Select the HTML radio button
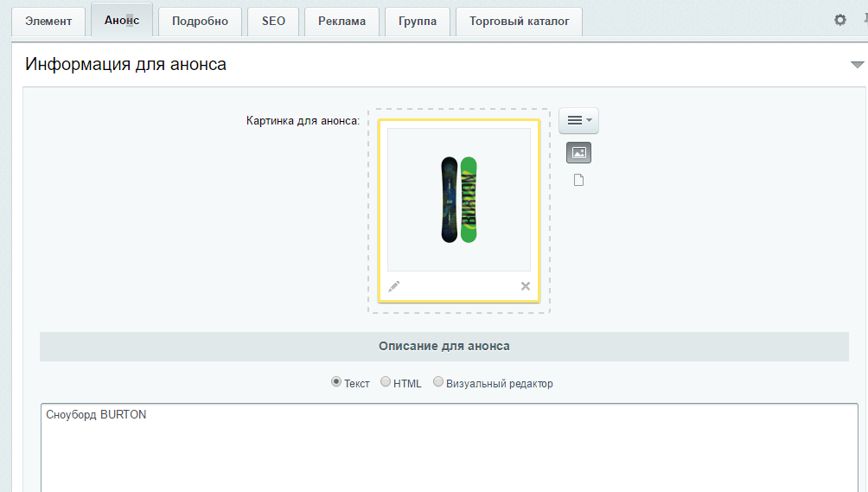868x492 pixels. click(386, 382)
